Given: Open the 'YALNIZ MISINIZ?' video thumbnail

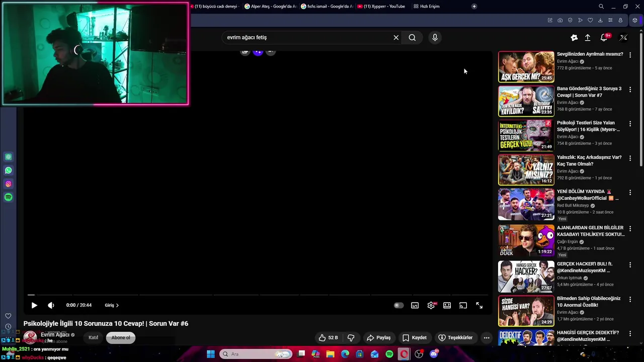Looking at the screenshot, I should coord(526,170).
